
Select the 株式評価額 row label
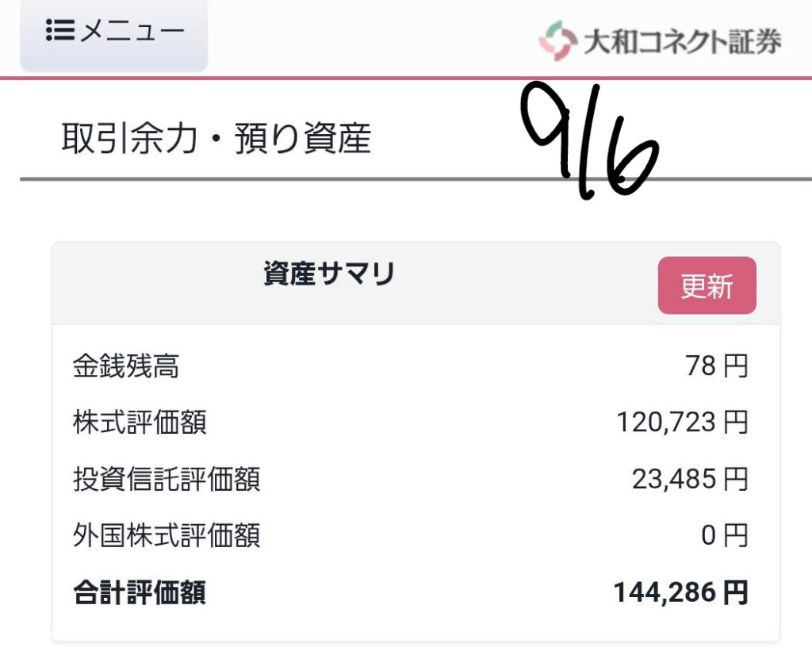140,422
